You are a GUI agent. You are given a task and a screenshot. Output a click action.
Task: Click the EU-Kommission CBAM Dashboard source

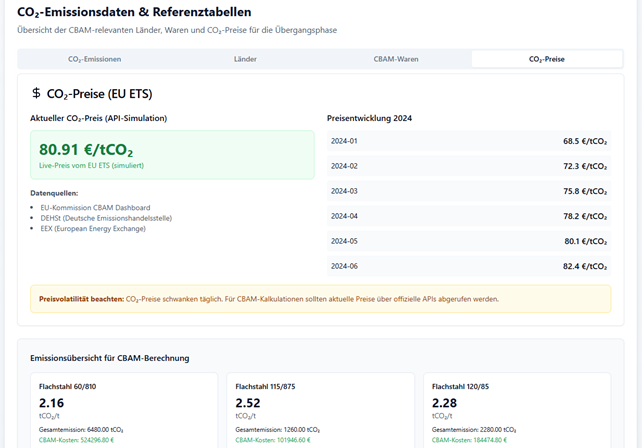coord(96,207)
